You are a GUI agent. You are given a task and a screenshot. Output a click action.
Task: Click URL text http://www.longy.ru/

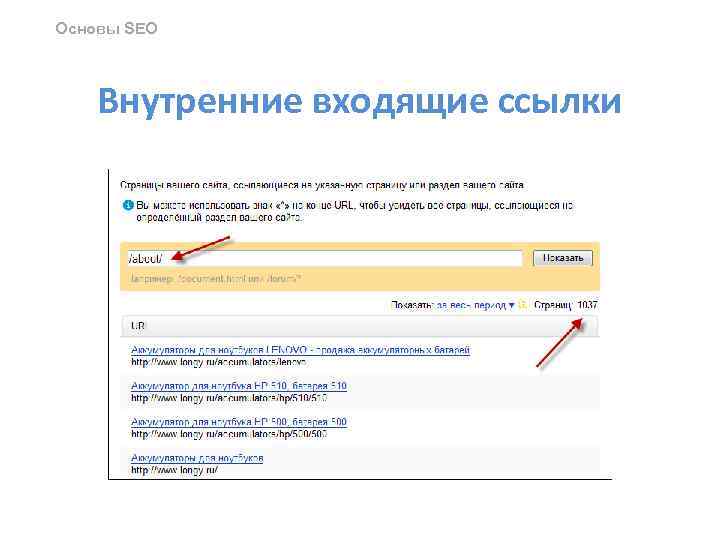174,470
